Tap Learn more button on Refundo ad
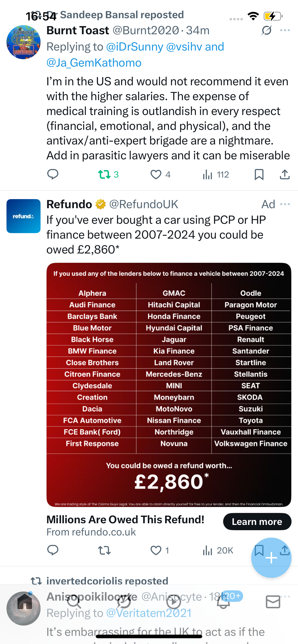298x644 pixels. click(x=257, y=522)
